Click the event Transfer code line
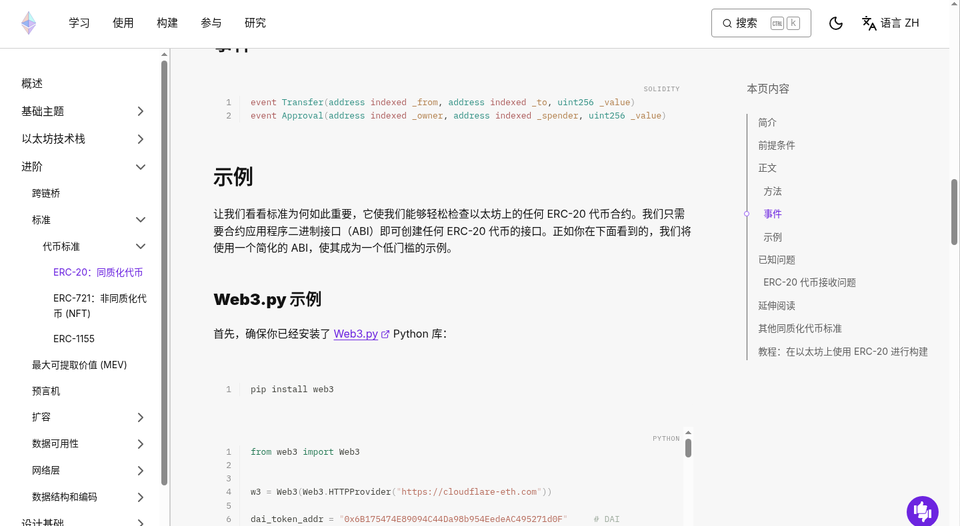This screenshot has height=526, width=960. coord(442,102)
